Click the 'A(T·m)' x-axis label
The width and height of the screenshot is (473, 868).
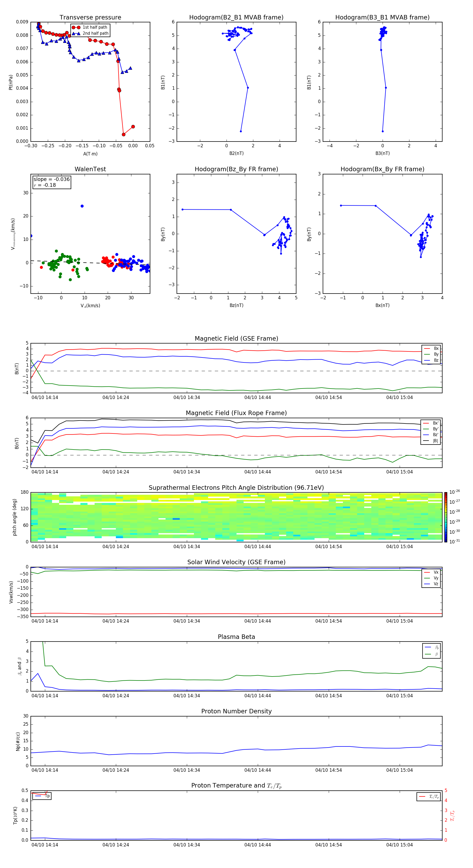pos(90,154)
